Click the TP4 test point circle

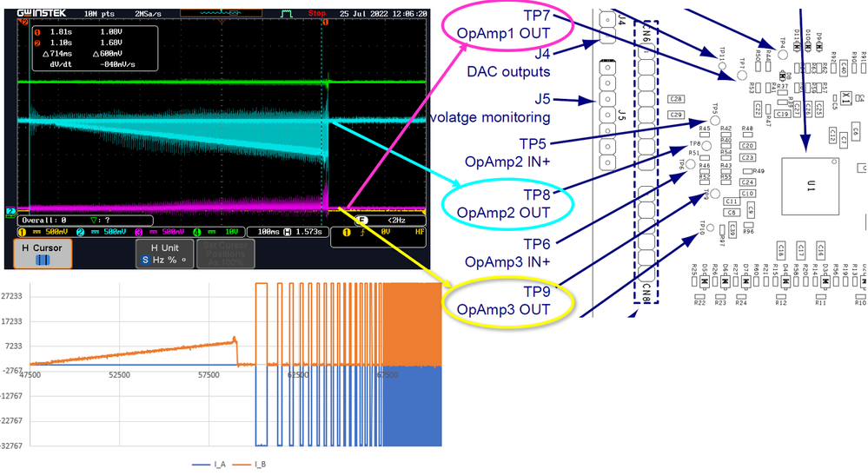782,54
